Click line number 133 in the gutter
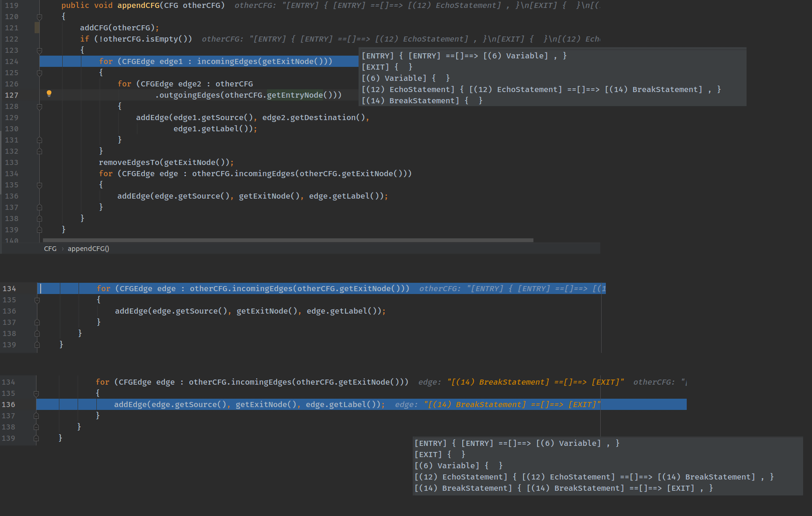The image size is (812, 516). [x=11, y=163]
